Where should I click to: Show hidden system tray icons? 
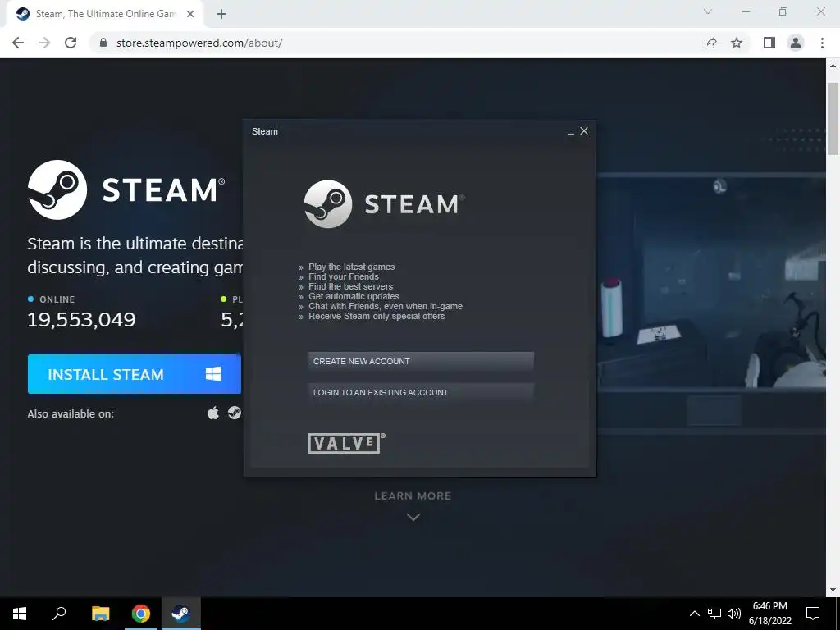click(694, 614)
